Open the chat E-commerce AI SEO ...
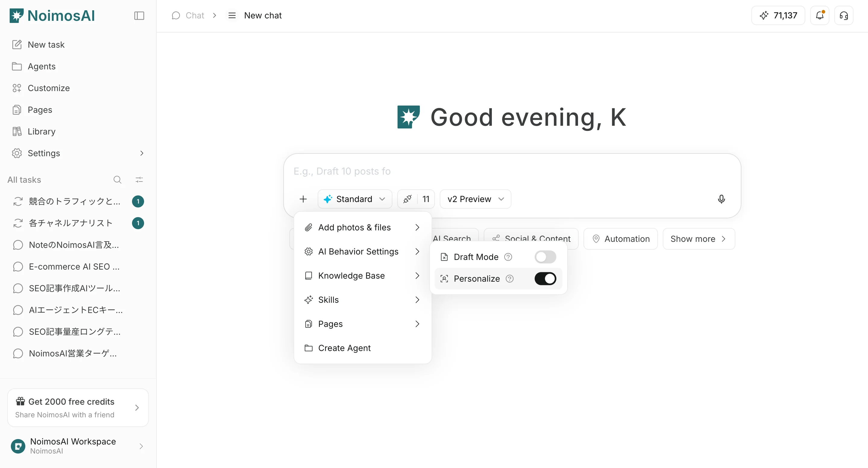The width and height of the screenshot is (868, 468). click(78, 266)
